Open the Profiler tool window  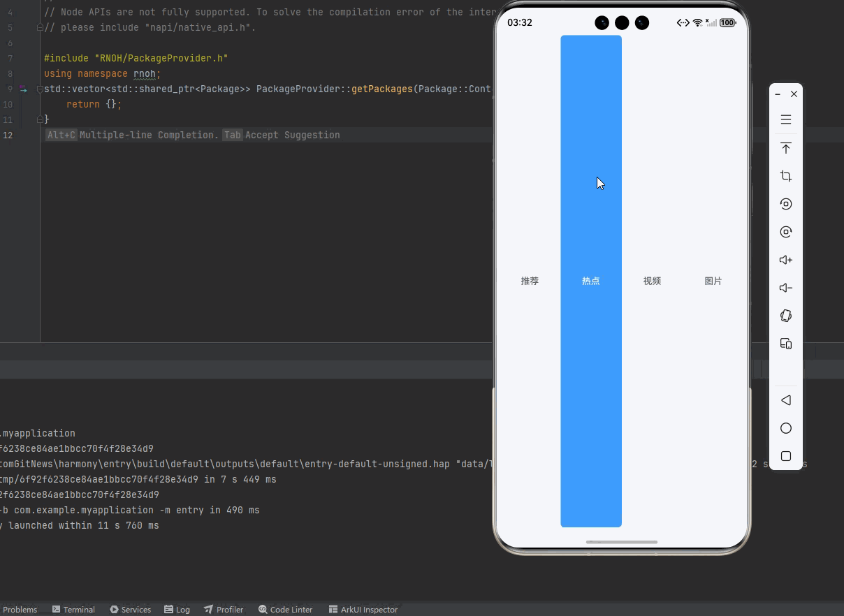tap(224, 610)
